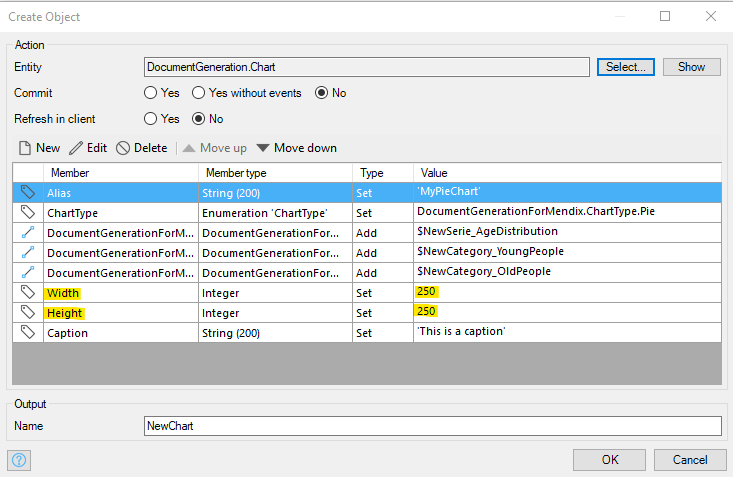Image resolution: width=733 pixels, height=477 pixels.
Task: Cancel the Create Object dialog
Action: [x=690, y=459]
